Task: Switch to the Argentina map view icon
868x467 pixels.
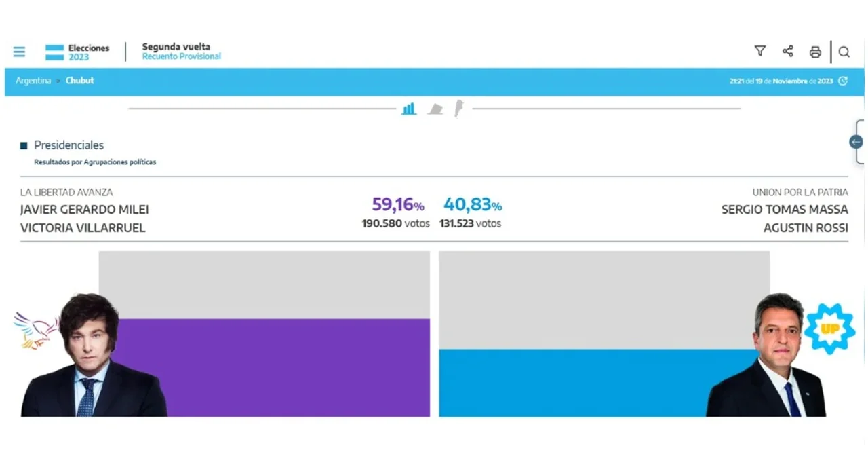Action: pyautogui.click(x=459, y=109)
